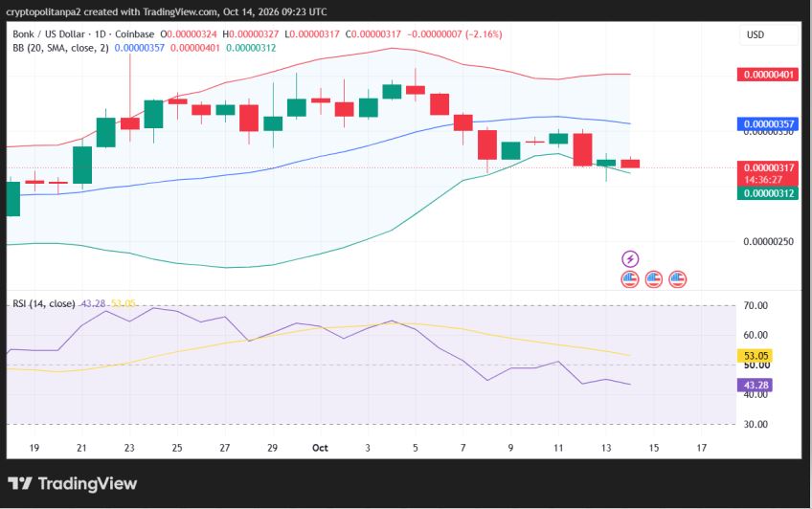Click the red 0.00000401 price axis label
The image size is (812, 509).
768,75
